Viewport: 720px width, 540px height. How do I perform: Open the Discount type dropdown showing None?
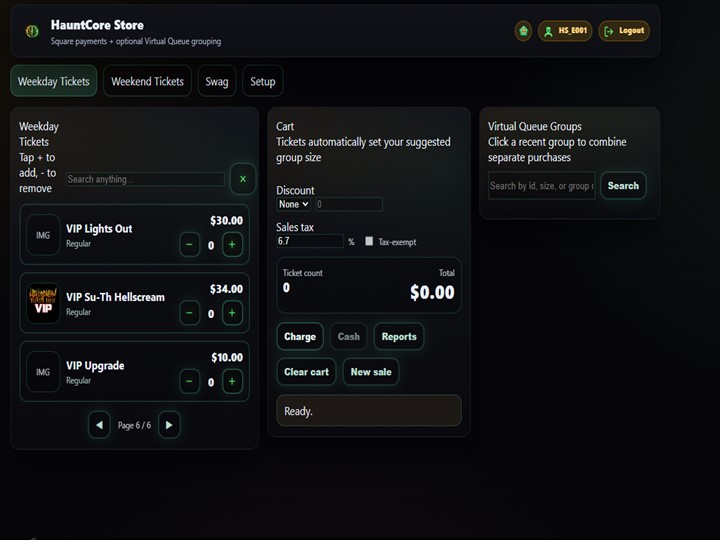point(293,204)
